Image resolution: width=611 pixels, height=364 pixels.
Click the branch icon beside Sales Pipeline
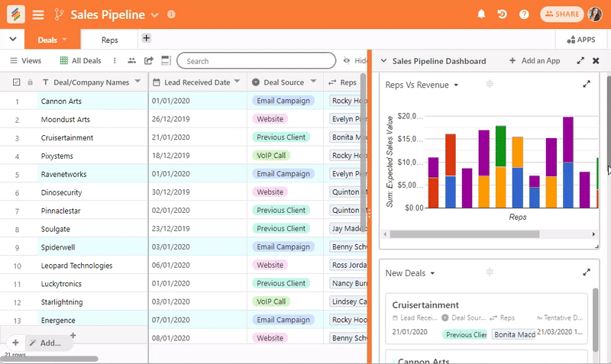pos(59,14)
